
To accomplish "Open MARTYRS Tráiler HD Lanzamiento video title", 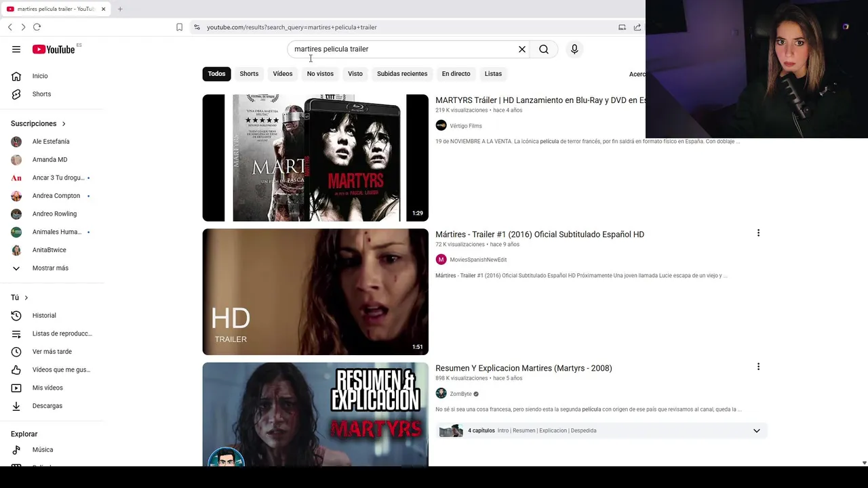I will pos(540,100).
